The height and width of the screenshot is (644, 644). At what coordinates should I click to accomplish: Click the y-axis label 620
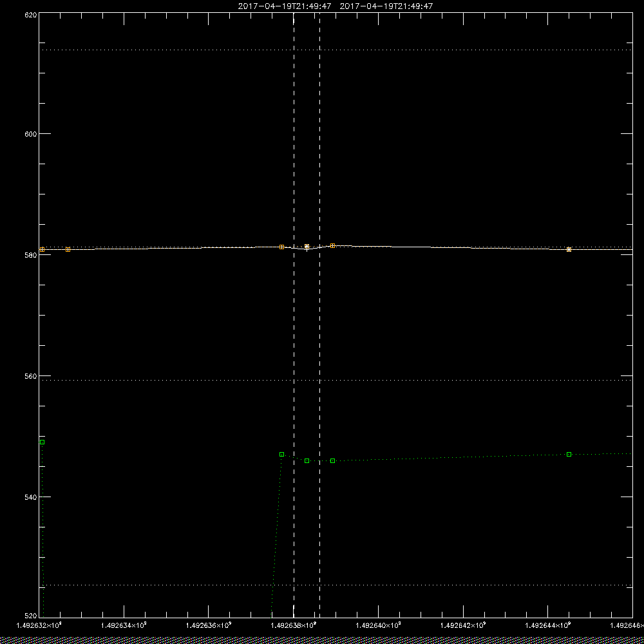pyautogui.click(x=31, y=14)
